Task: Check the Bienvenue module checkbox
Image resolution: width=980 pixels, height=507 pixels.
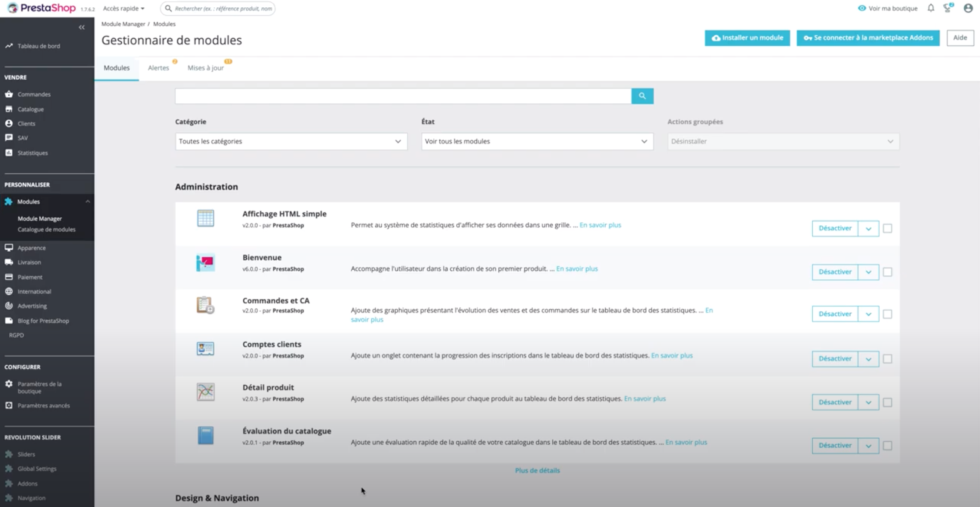Action: (x=888, y=272)
